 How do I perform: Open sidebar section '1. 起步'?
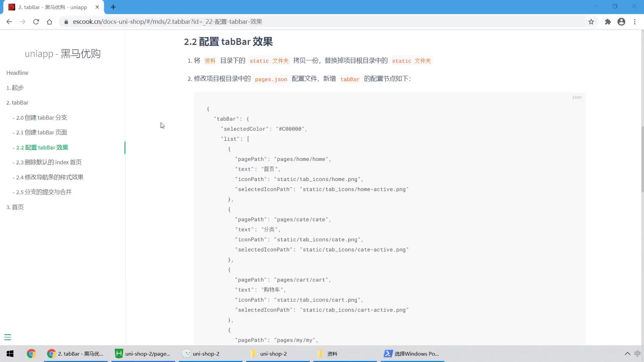15,88
